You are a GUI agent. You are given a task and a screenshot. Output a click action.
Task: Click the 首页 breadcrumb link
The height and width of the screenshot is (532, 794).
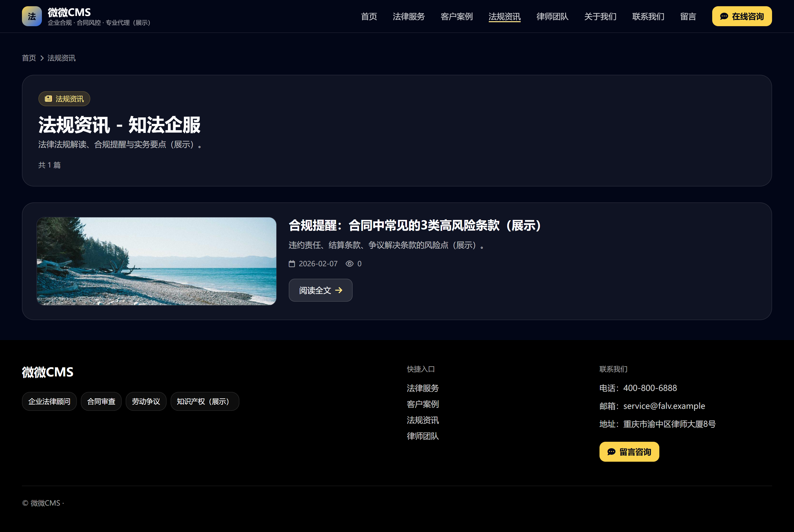[29, 58]
